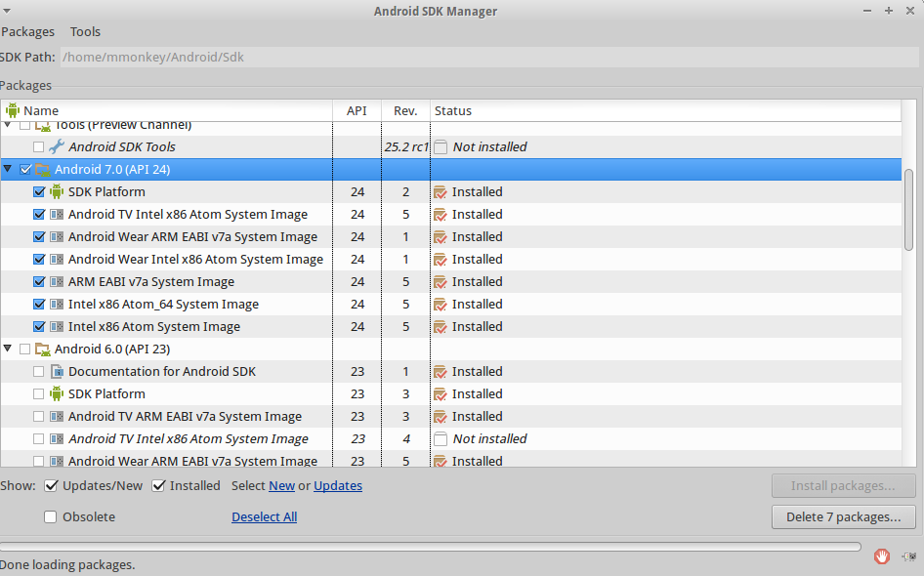Click the SDK Path field

pyautogui.click(x=489, y=58)
